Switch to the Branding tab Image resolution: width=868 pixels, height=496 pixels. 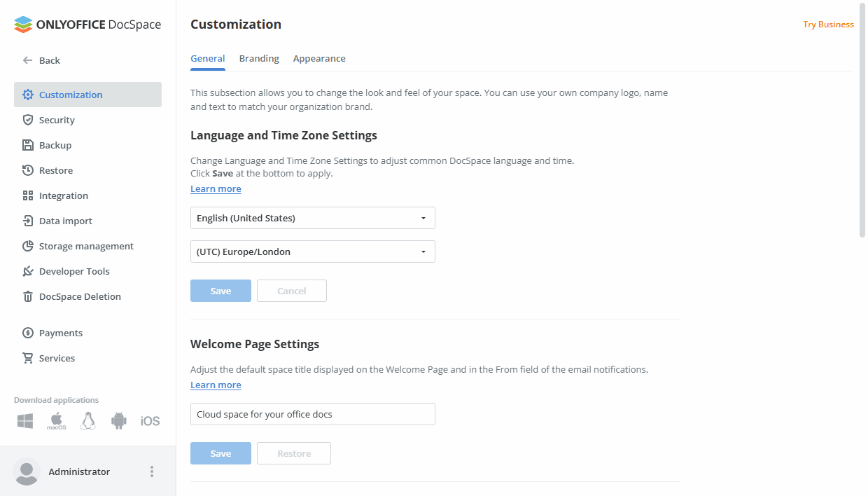[x=259, y=58]
